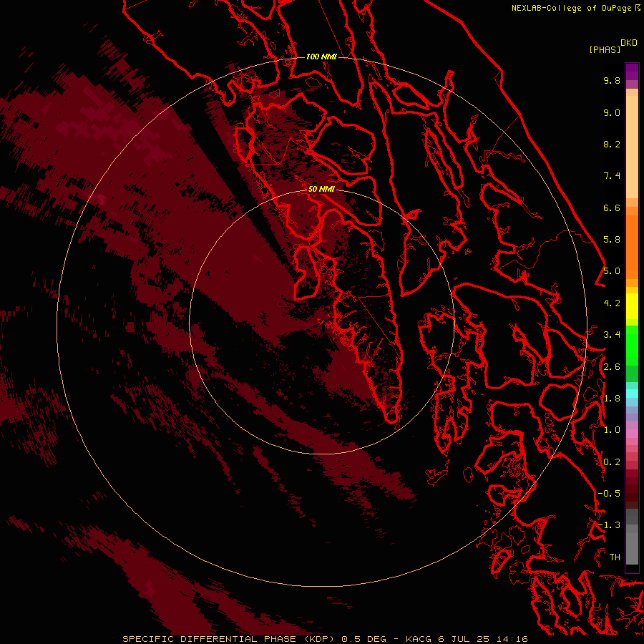This screenshot has width=644, height=644.
Task: Click the "6 JUL 25" date in the caption
Action: pyautogui.click(x=463, y=639)
